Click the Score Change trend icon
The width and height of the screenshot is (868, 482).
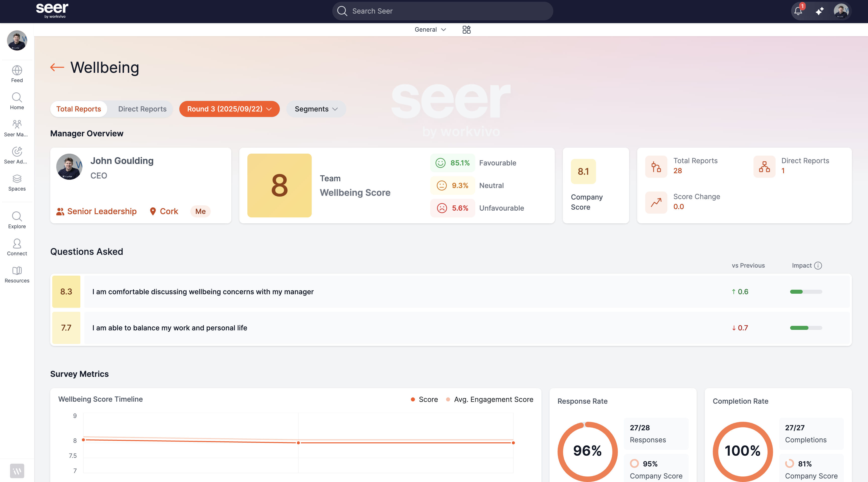click(x=656, y=202)
